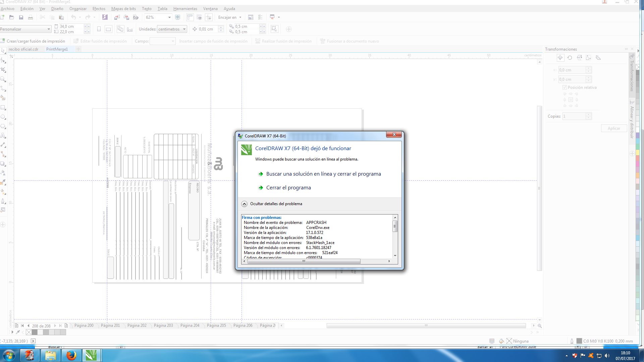Open the Herramientas menu
The image size is (644, 362).
point(185,9)
